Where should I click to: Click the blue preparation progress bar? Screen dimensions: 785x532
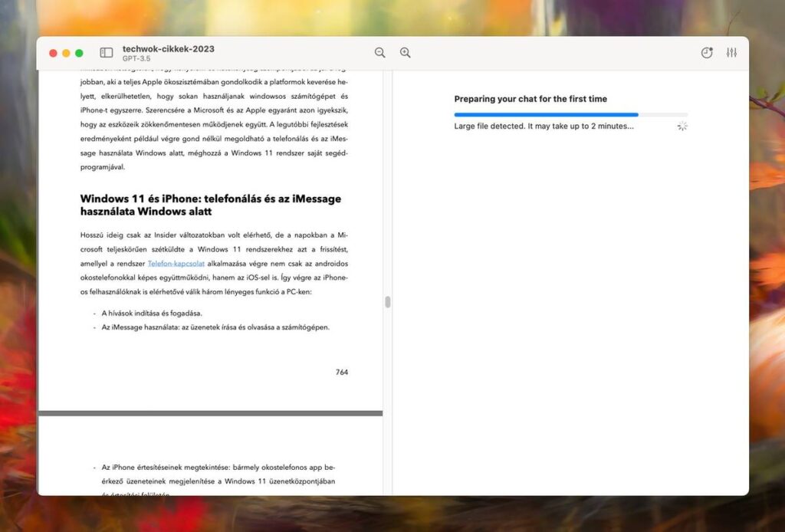point(570,115)
